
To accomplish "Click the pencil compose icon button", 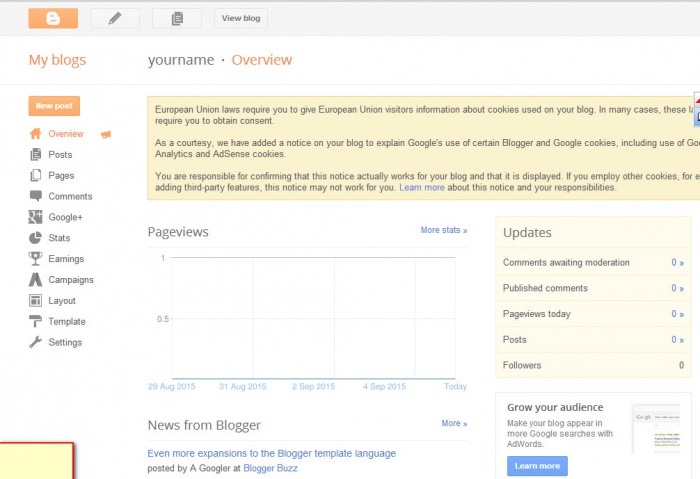I will click(115, 18).
